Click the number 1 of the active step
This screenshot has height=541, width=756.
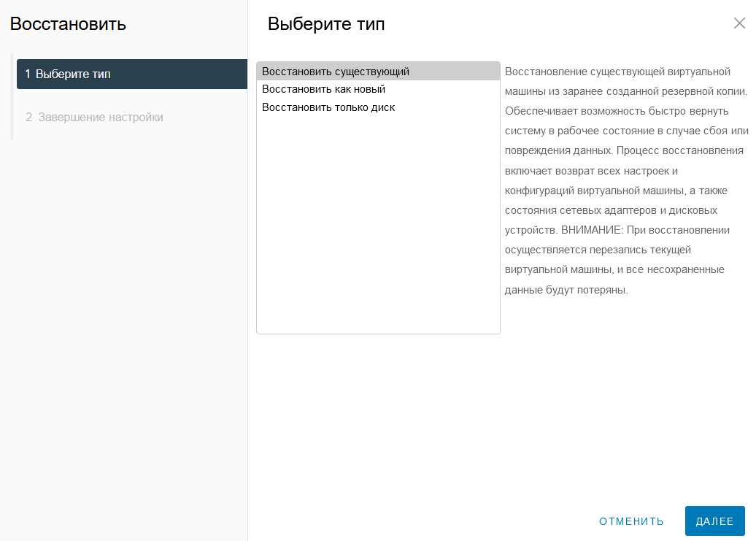coord(28,74)
